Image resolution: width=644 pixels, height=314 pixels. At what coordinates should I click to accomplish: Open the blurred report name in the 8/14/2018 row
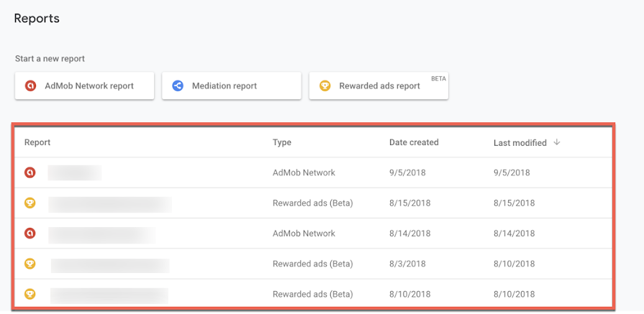click(102, 235)
